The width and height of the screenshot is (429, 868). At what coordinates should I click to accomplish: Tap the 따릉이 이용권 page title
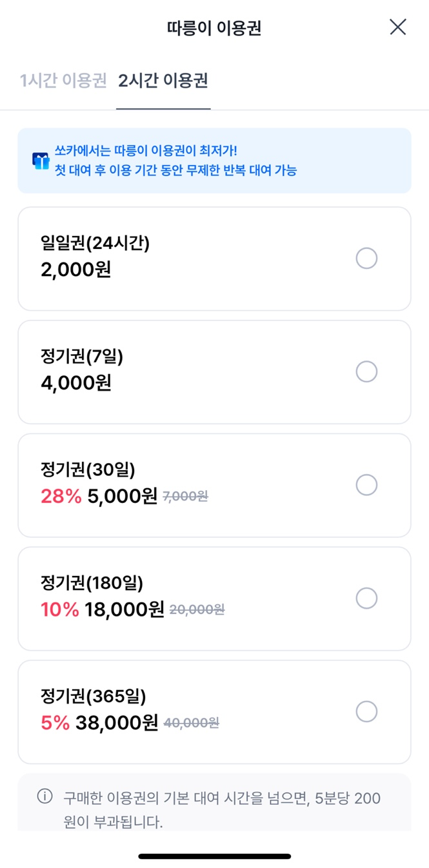tap(214, 28)
